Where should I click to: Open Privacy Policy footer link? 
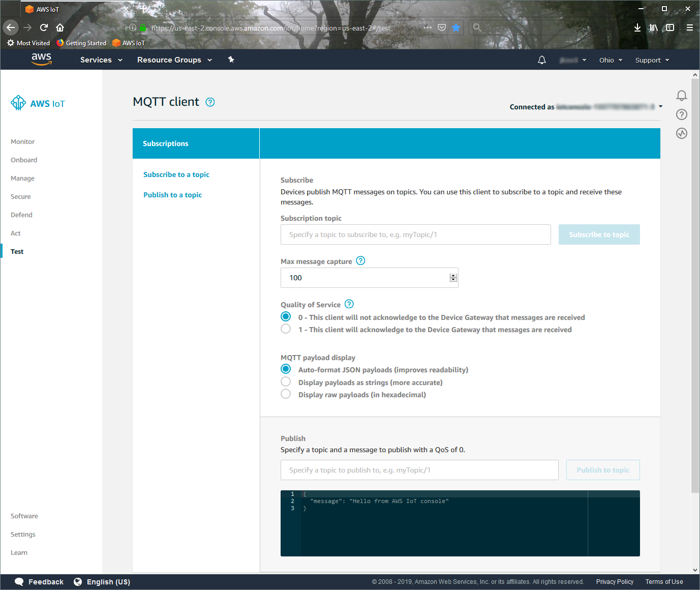pos(615,582)
